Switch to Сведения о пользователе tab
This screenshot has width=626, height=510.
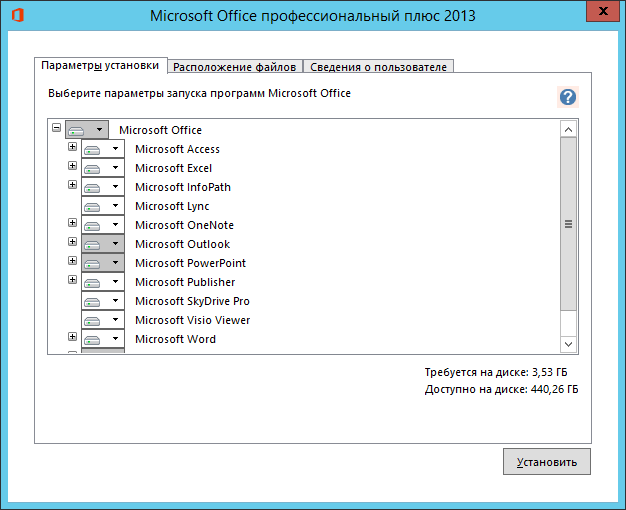point(378,67)
